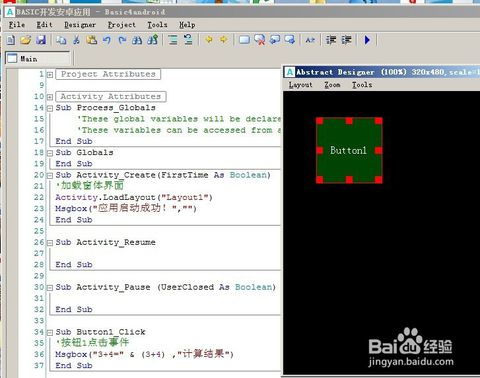The image size is (480, 378).
Task: Run the project with the blue play icon
Action: pos(367,40)
